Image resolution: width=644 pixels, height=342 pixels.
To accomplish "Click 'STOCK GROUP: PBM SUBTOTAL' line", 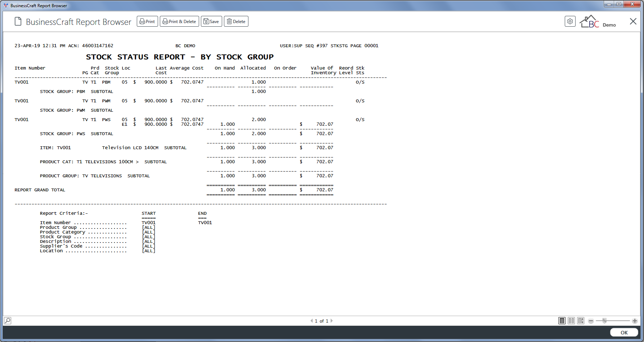I will point(76,92).
